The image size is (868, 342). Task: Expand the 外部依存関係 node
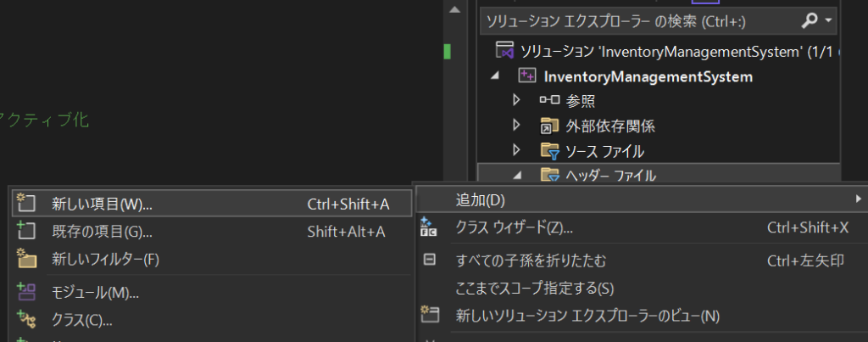[516, 126]
